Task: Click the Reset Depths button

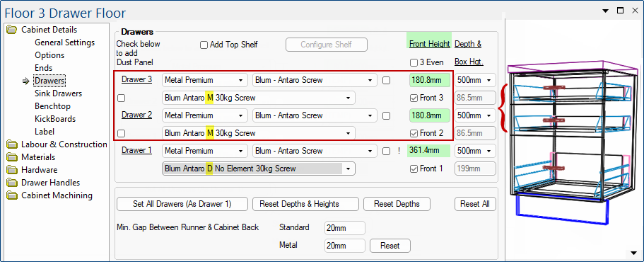Action: (x=397, y=204)
